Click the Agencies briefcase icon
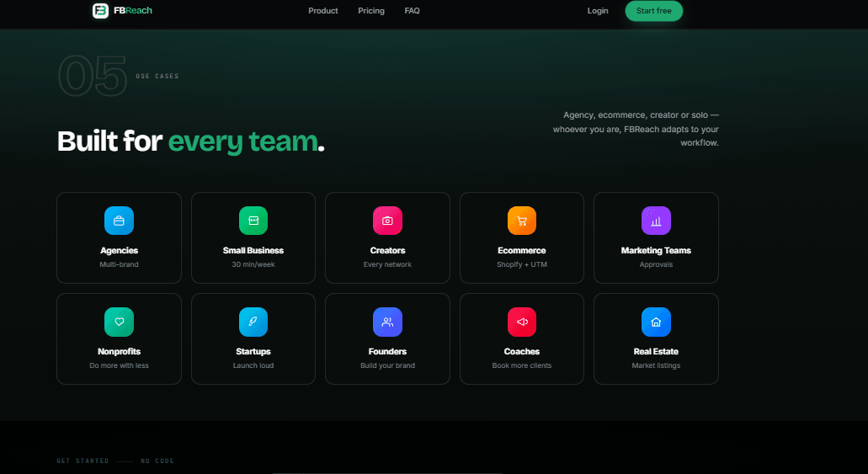This screenshot has width=868, height=474. tap(119, 221)
